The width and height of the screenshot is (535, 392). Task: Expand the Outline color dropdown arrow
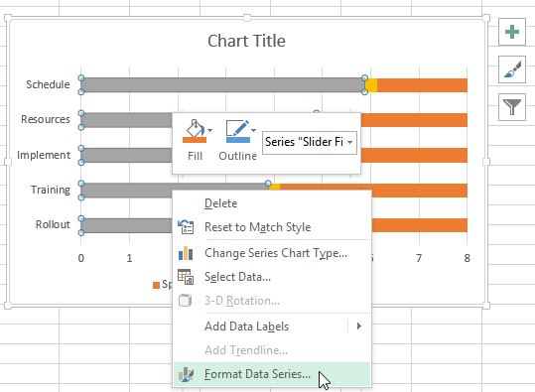(253, 130)
